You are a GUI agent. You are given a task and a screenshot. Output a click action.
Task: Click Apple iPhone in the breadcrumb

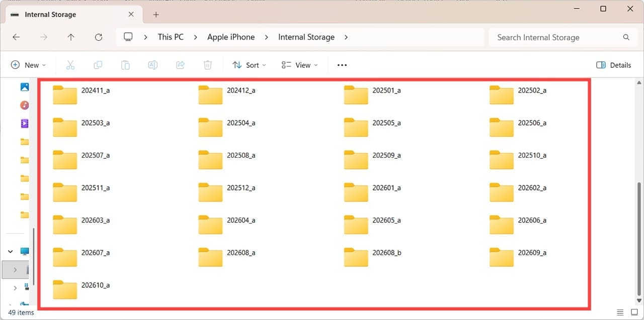point(231,37)
